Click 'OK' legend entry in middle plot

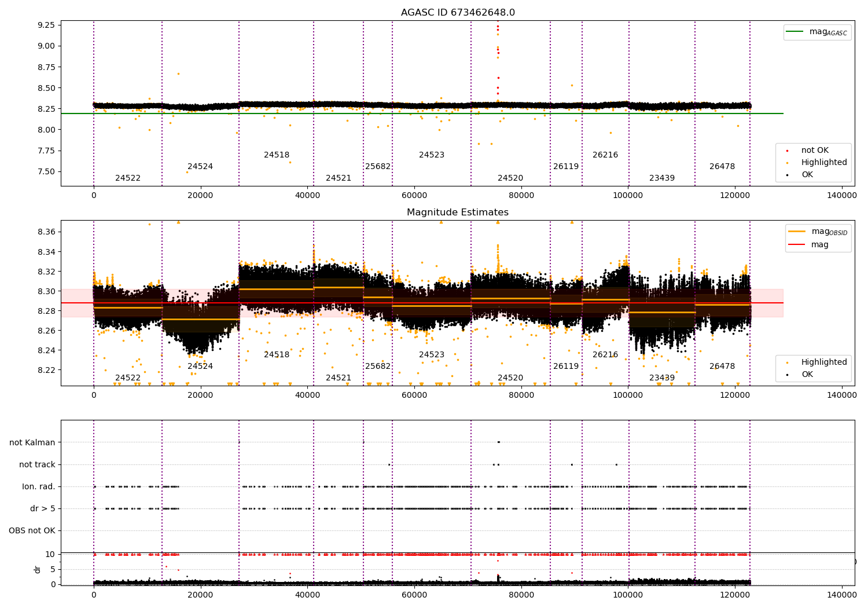800,375
